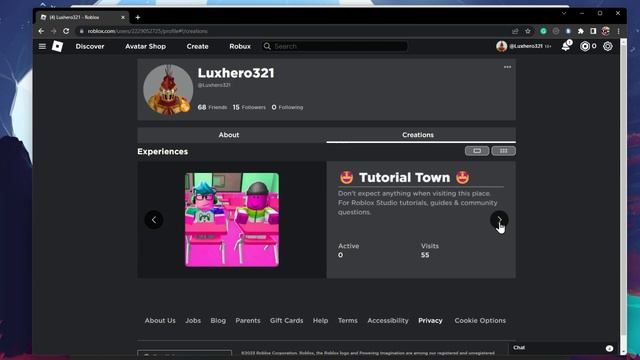This screenshot has height=360, width=640.
Task: Open a new browser tab
Action: coord(138,18)
